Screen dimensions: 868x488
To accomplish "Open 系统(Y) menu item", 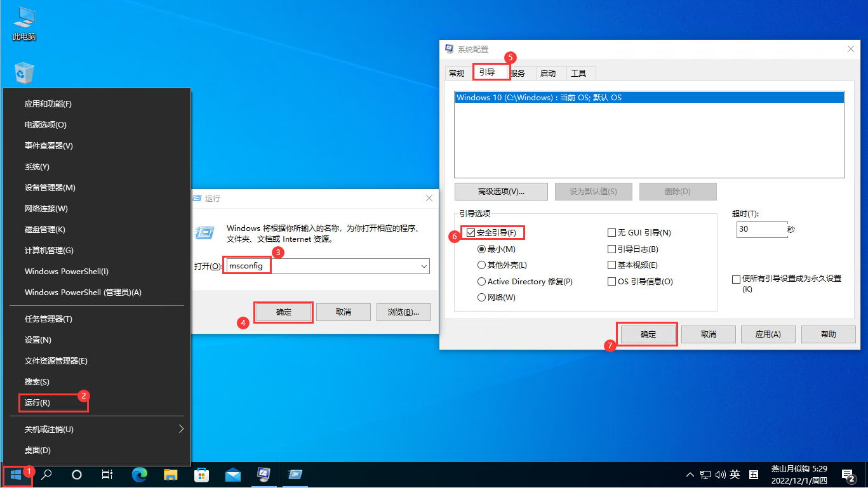I will tap(97, 167).
